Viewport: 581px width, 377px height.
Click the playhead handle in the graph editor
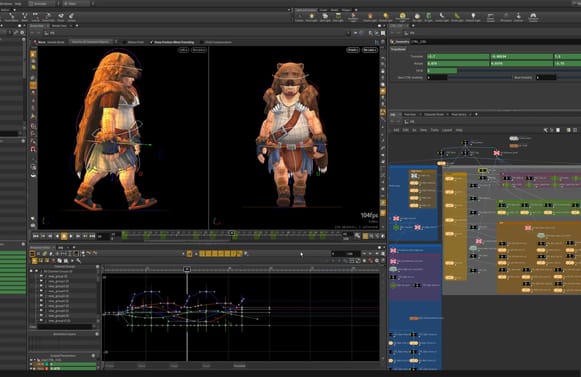coord(187,269)
